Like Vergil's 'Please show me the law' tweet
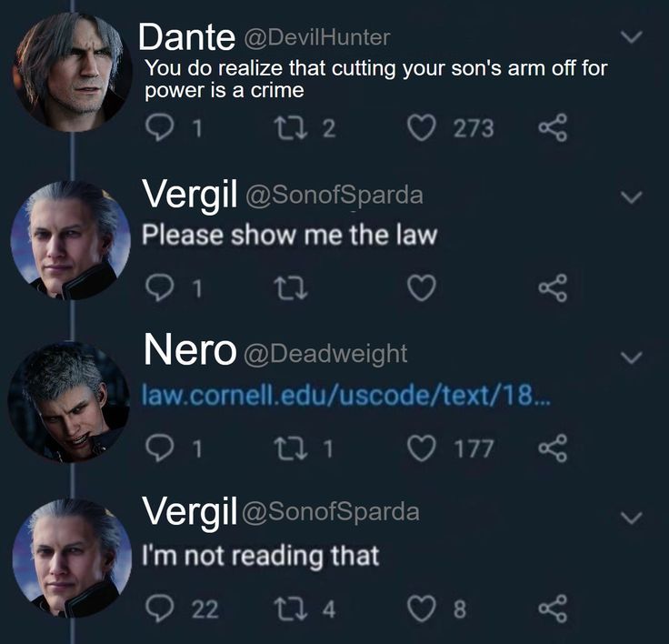Screen dimensions: 669x644 [422, 287]
